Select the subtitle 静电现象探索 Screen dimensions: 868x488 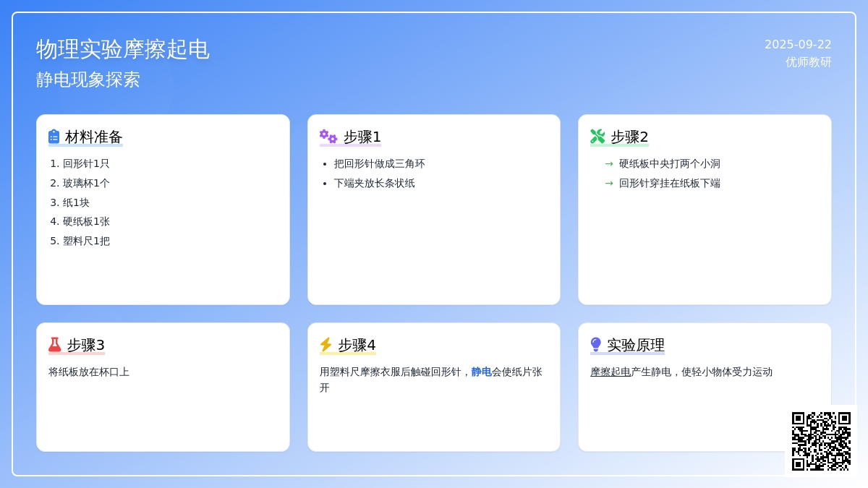[88, 80]
